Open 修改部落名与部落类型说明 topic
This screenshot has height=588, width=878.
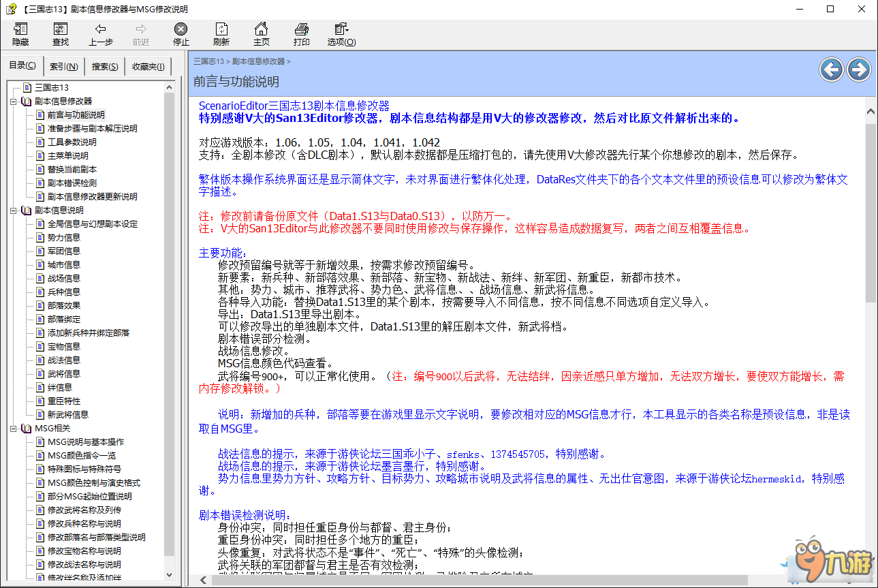click(96, 538)
